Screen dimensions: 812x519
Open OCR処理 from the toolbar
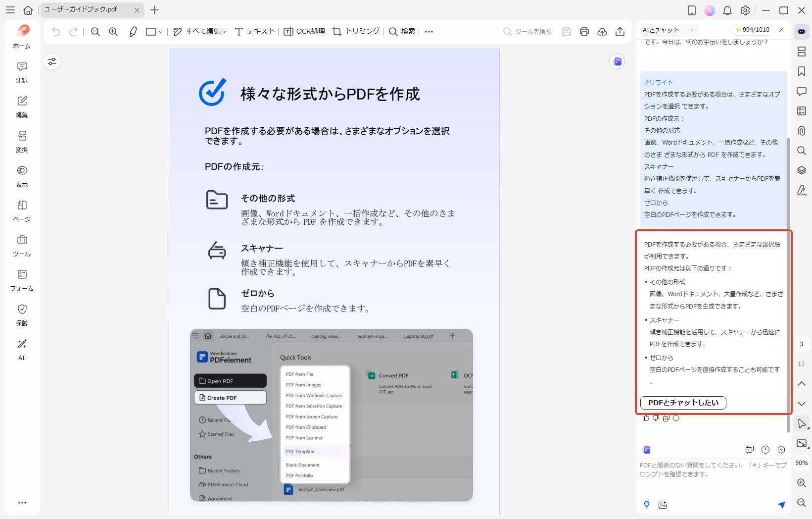304,31
